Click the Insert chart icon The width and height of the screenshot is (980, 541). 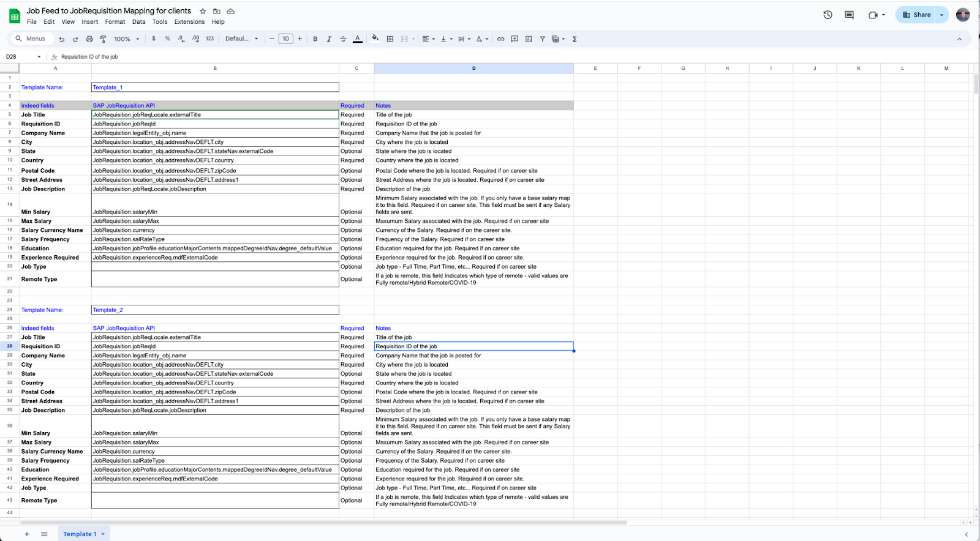[529, 39]
